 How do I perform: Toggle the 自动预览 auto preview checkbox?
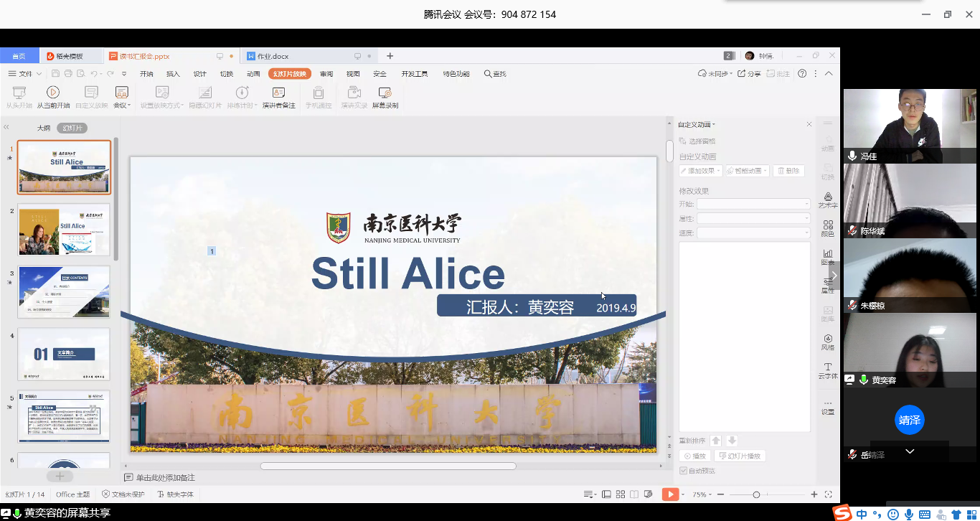coord(683,471)
